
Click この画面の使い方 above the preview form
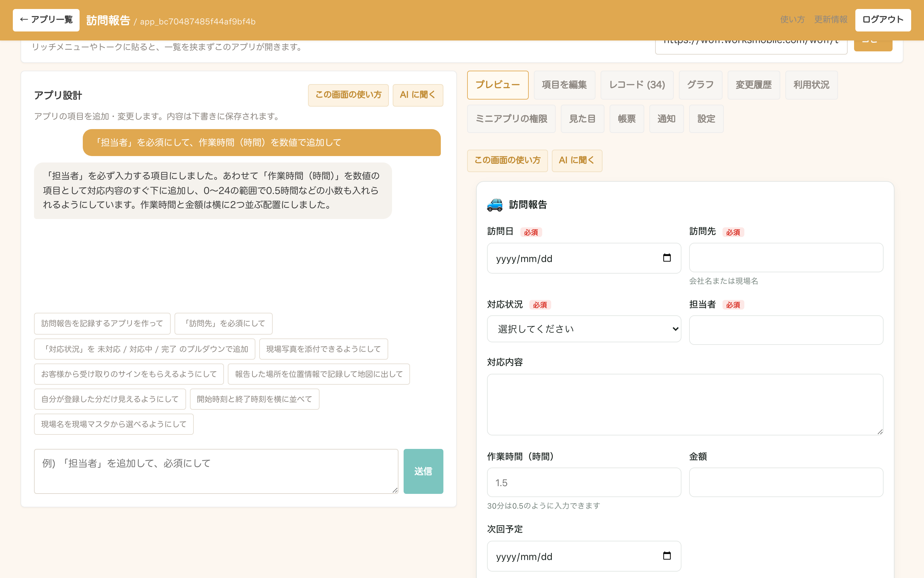pyautogui.click(x=508, y=161)
